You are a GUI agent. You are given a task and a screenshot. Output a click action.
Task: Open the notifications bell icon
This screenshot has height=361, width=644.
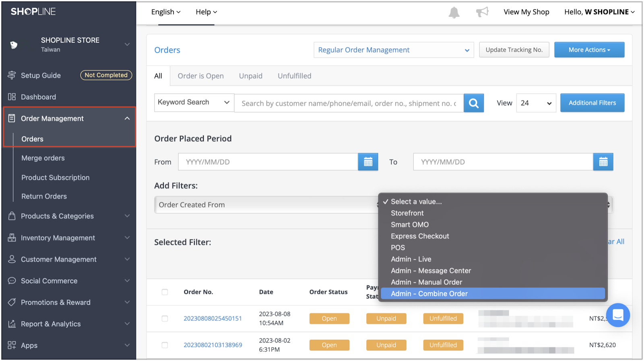tap(454, 12)
